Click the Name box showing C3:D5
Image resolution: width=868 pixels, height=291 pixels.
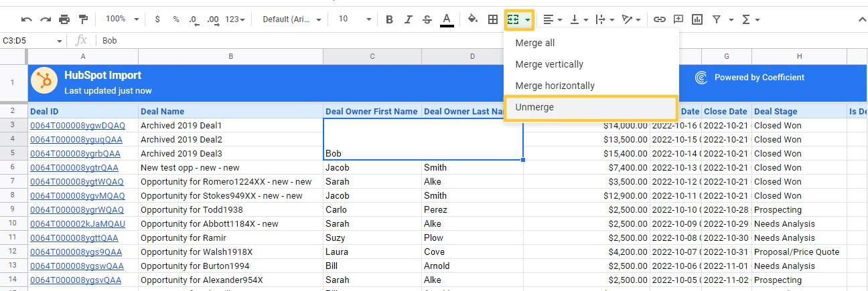28,41
